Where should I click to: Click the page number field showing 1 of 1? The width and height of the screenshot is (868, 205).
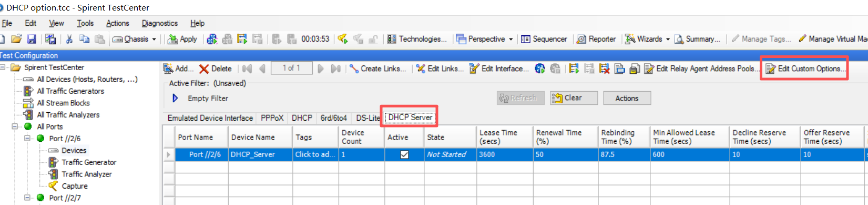pyautogui.click(x=291, y=68)
